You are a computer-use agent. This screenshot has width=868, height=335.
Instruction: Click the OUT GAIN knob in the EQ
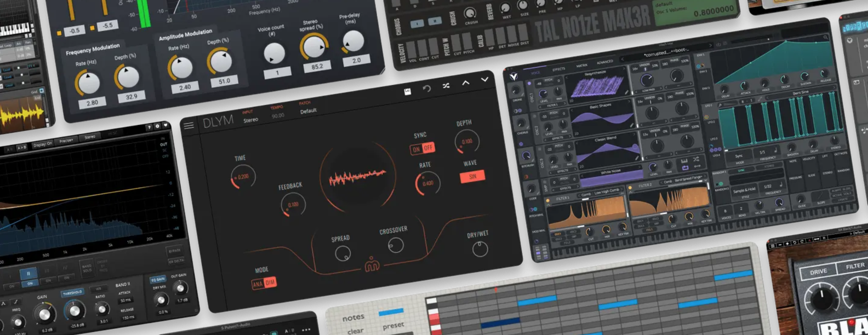pyautogui.click(x=180, y=287)
